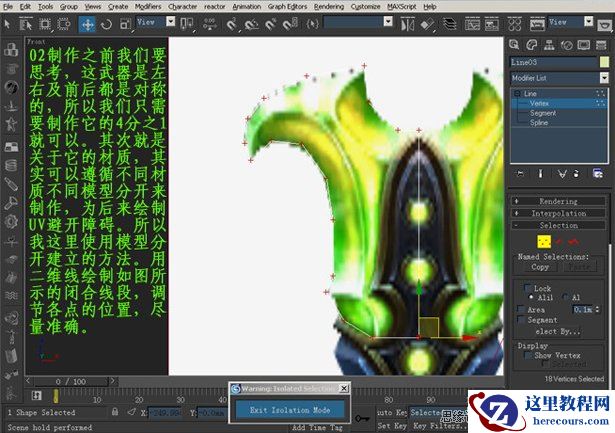Toggle the selection lock padlock icon
The image size is (615, 433).
[x=115, y=411]
